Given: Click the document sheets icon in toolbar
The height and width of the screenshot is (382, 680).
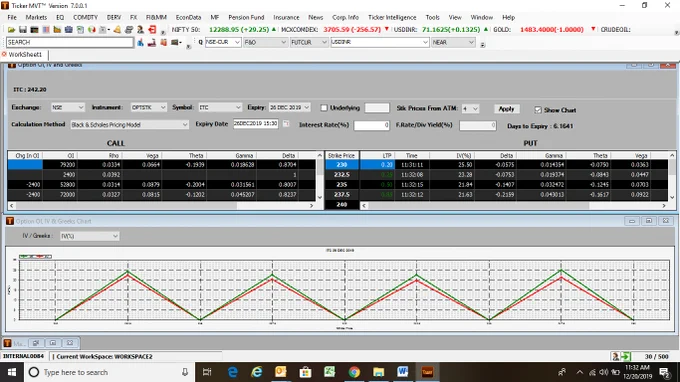Looking at the screenshot, I should coord(80,29).
